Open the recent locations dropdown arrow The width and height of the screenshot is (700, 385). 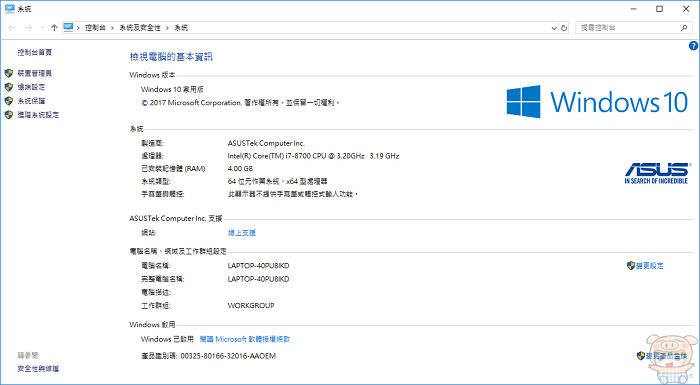click(x=42, y=28)
